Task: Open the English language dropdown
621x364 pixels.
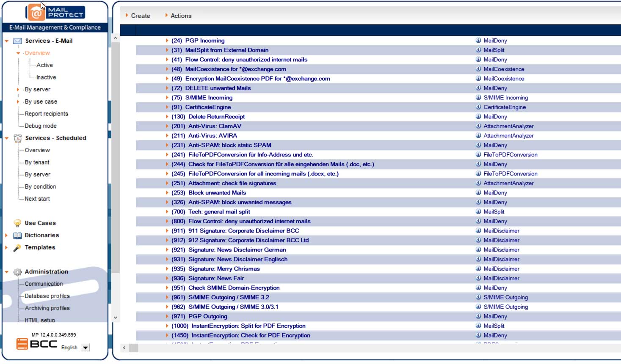Action: [x=86, y=348]
